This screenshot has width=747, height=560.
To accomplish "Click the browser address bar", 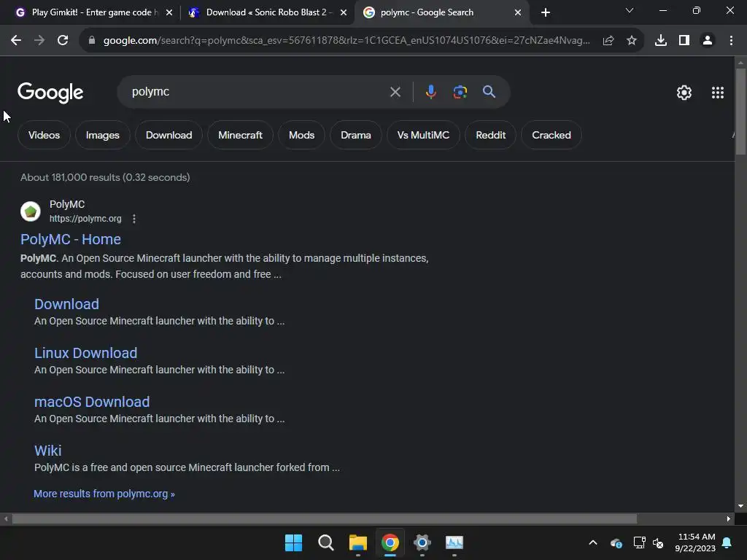I will (x=347, y=41).
